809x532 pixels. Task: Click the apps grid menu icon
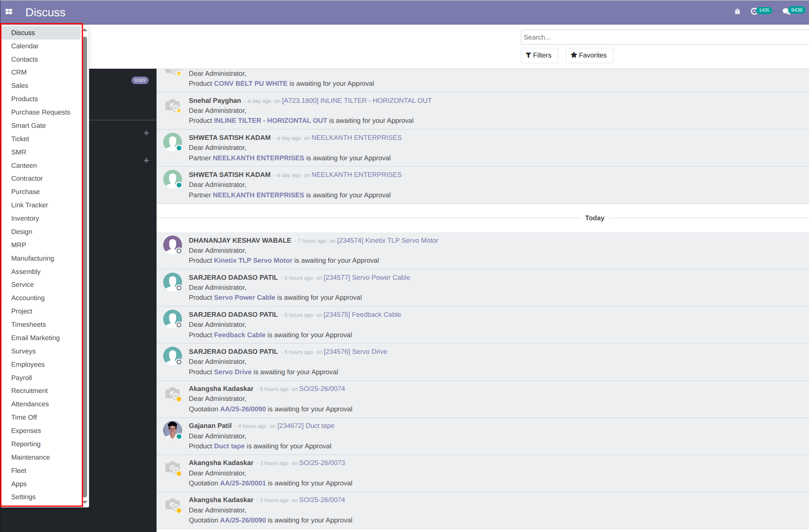pyautogui.click(x=9, y=12)
